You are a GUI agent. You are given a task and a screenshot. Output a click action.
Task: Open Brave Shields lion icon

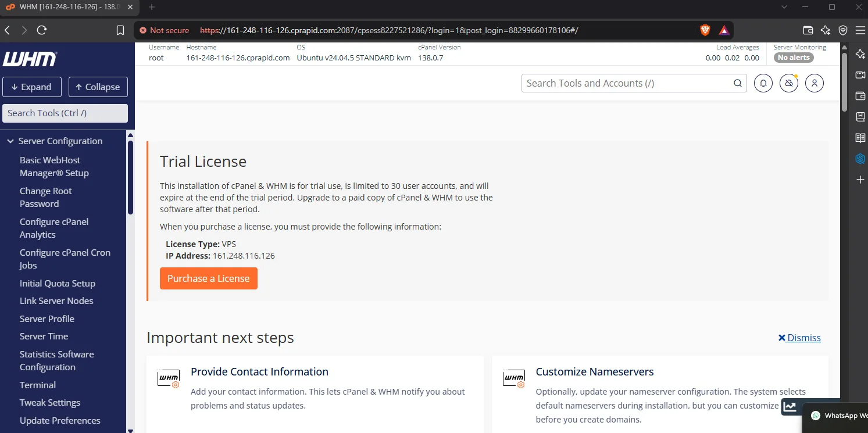pyautogui.click(x=705, y=30)
